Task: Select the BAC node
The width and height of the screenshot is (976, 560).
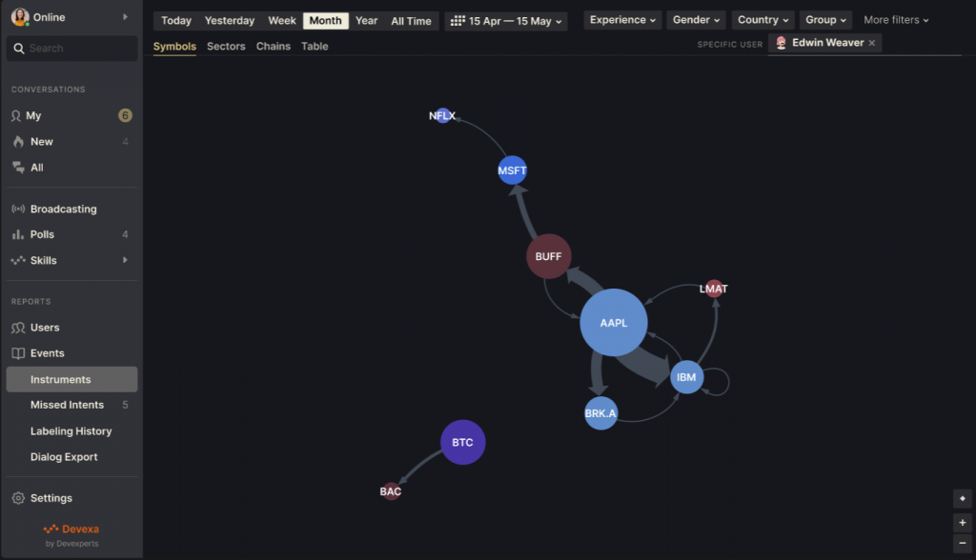Action: pos(390,491)
